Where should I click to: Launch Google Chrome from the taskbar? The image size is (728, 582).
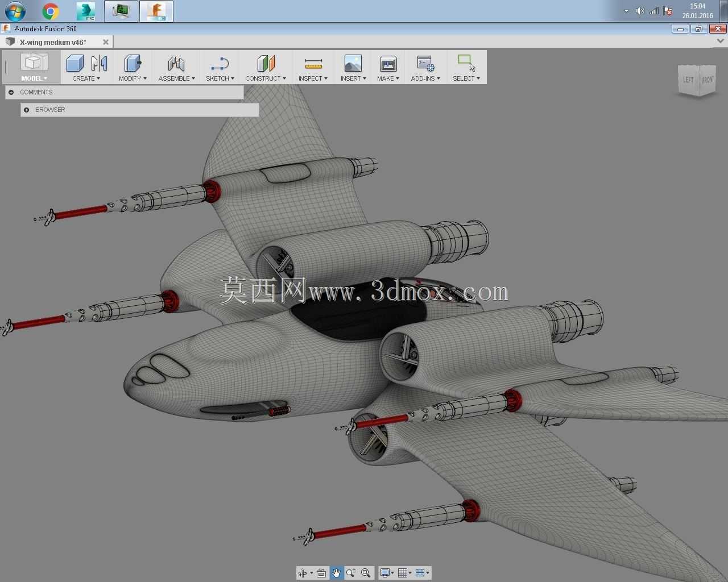[x=51, y=11]
